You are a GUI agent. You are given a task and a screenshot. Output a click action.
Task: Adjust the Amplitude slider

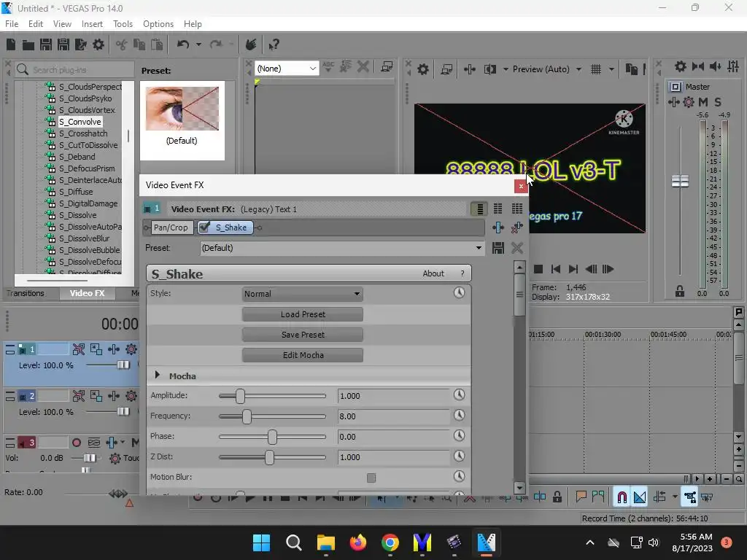[240, 396]
